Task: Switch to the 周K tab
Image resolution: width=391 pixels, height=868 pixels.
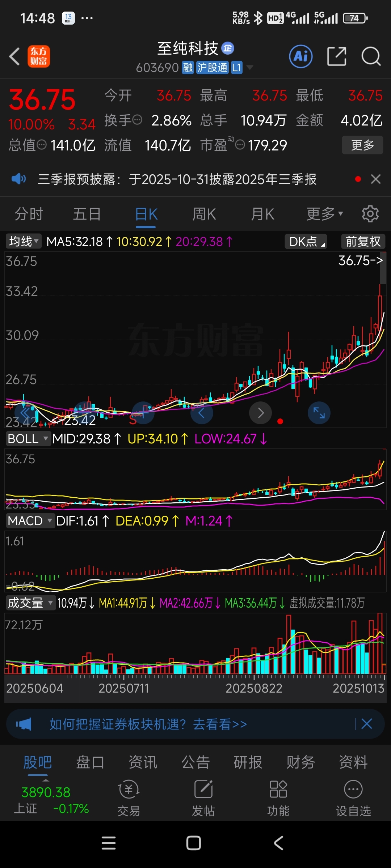Action: click(204, 214)
